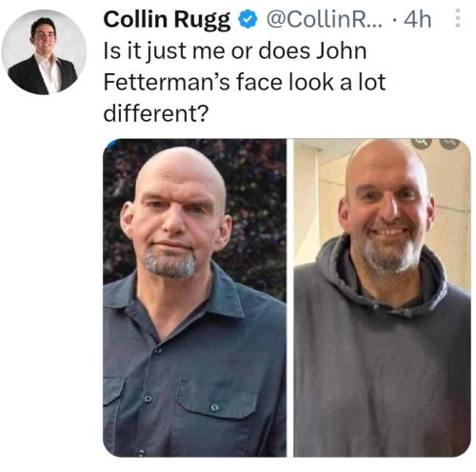The width and height of the screenshot is (476, 472).
Task: Click the word "Fetterman's" in the tweet
Action: pos(167,82)
